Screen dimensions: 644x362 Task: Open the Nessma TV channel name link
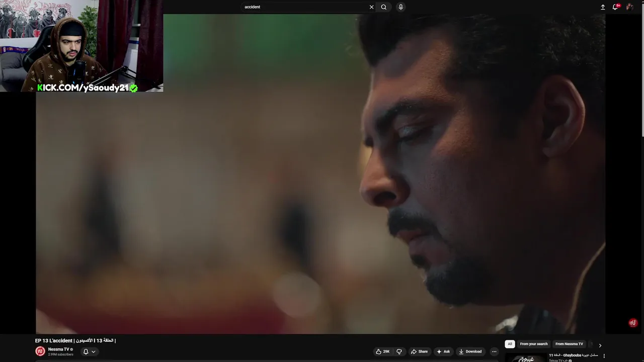59,349
